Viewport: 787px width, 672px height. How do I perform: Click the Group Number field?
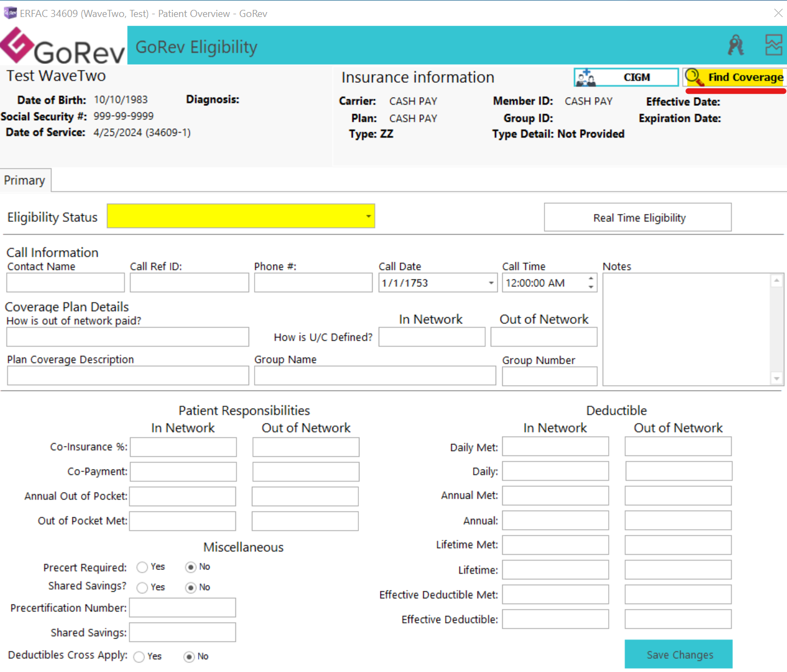(549, 376)
